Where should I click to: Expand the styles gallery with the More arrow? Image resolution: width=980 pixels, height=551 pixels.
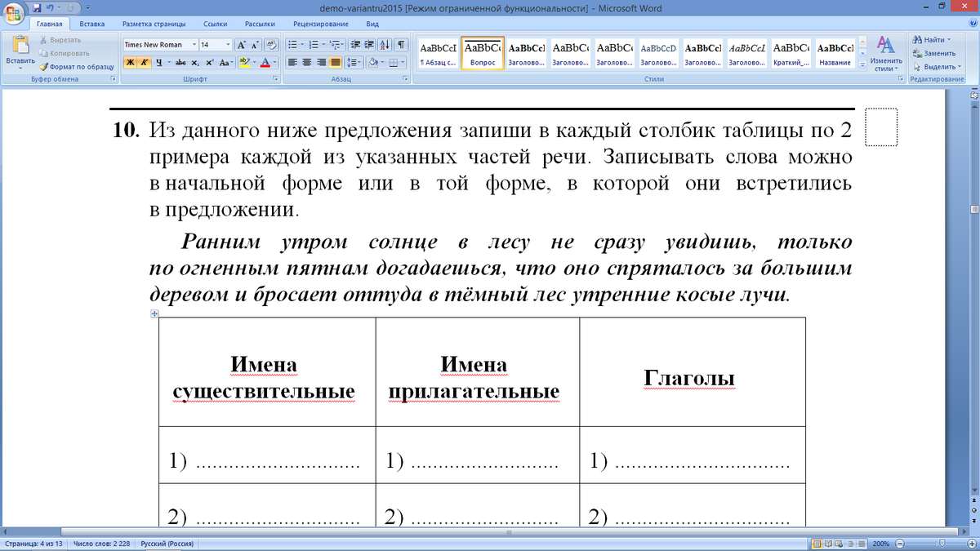[x=862, y=66]
